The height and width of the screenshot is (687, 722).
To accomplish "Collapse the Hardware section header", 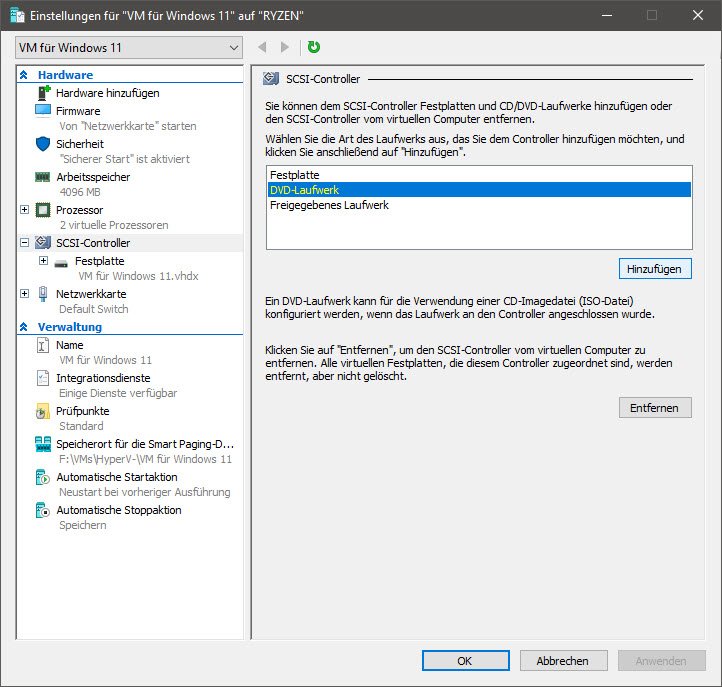I will coord(24,75).
